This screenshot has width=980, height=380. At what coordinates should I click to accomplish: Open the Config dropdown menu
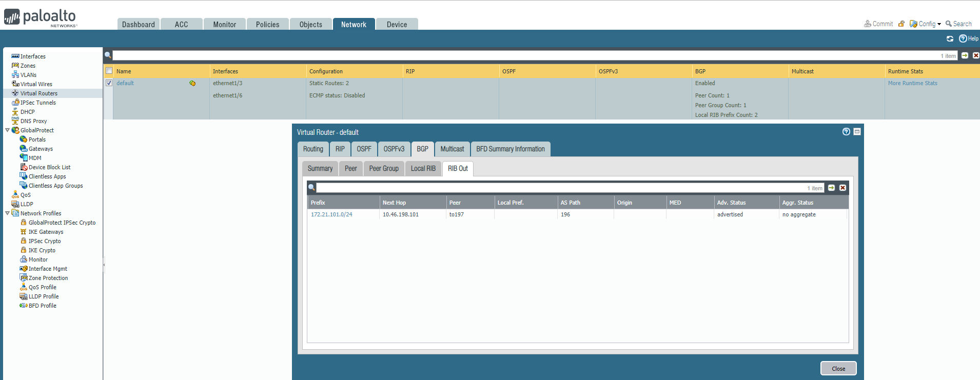pyautogui.click(x=926, y=24)
